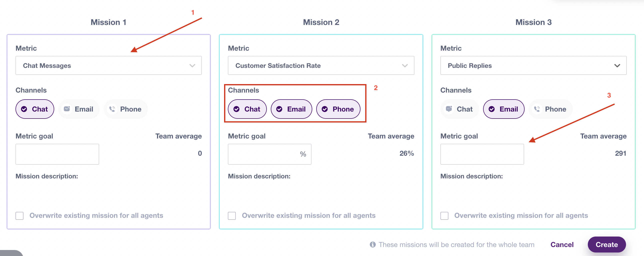Click the checkmark icon on Mission 2 Phone chip
The height and width of the screenshot is (256, 644).
point(325,109)
